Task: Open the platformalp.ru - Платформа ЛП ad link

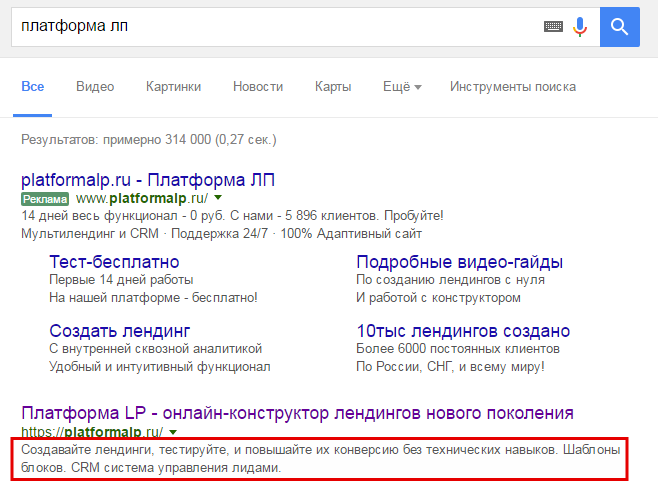Action: point(148,180)
